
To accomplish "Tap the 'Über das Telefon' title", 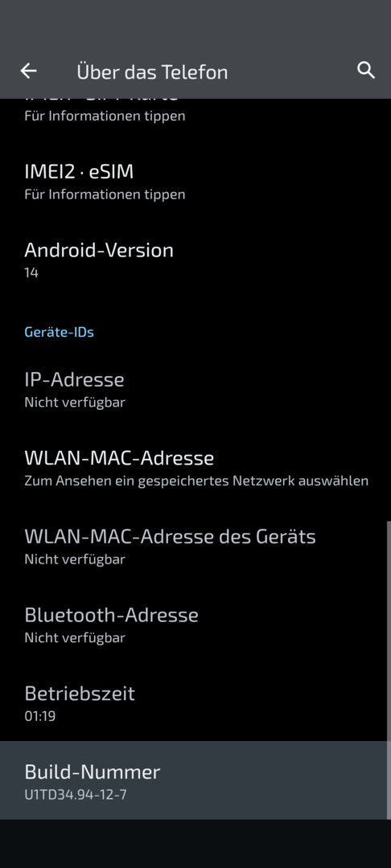I will point(152,72).
